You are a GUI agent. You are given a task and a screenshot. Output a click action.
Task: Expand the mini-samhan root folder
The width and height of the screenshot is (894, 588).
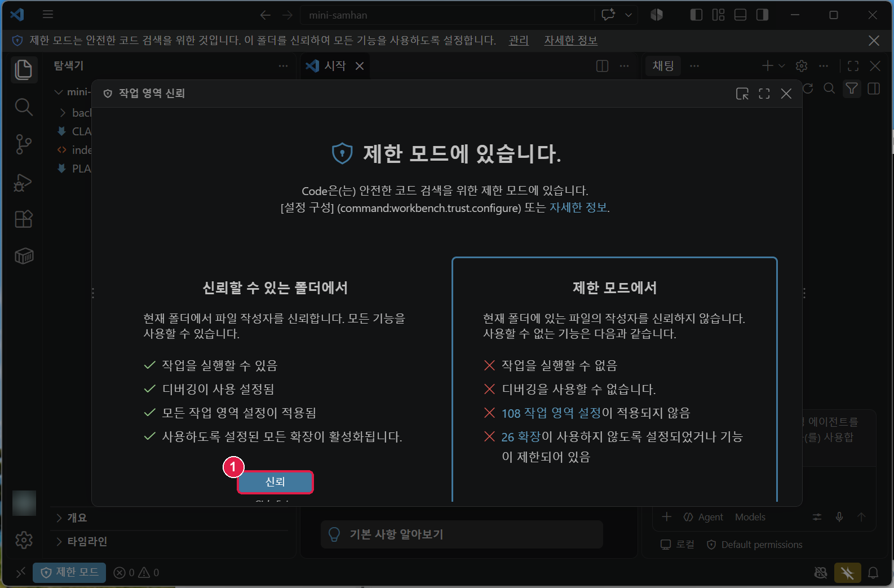click(72, 92)
